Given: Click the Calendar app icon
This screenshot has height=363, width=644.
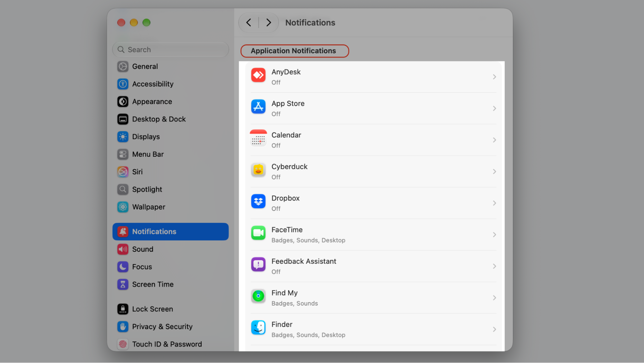Looking at the screenshot, I should (x=258, y=138).
